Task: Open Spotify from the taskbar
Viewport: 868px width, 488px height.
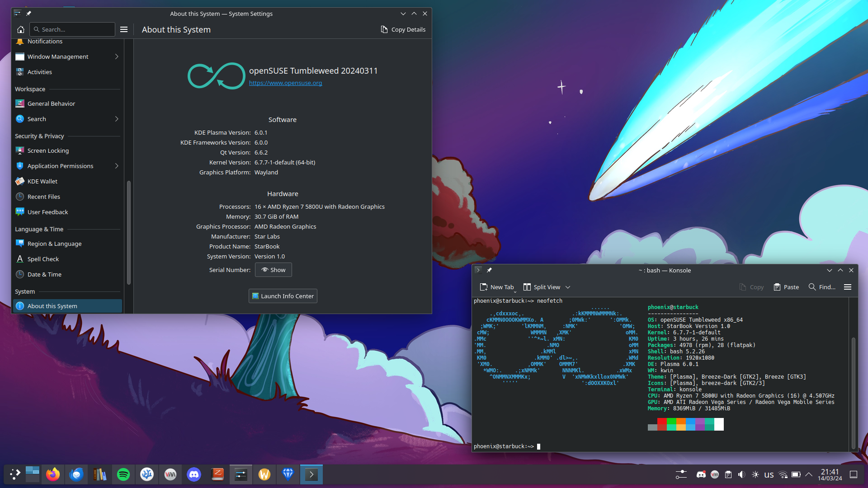Action: [123, 474]
